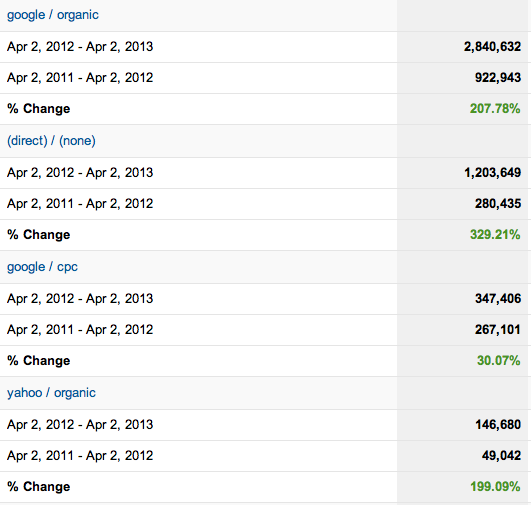The width and height of the screenshot is (531, 505).
Task: Click the 30.07% change figure
Action: click(x=498, y=361)
